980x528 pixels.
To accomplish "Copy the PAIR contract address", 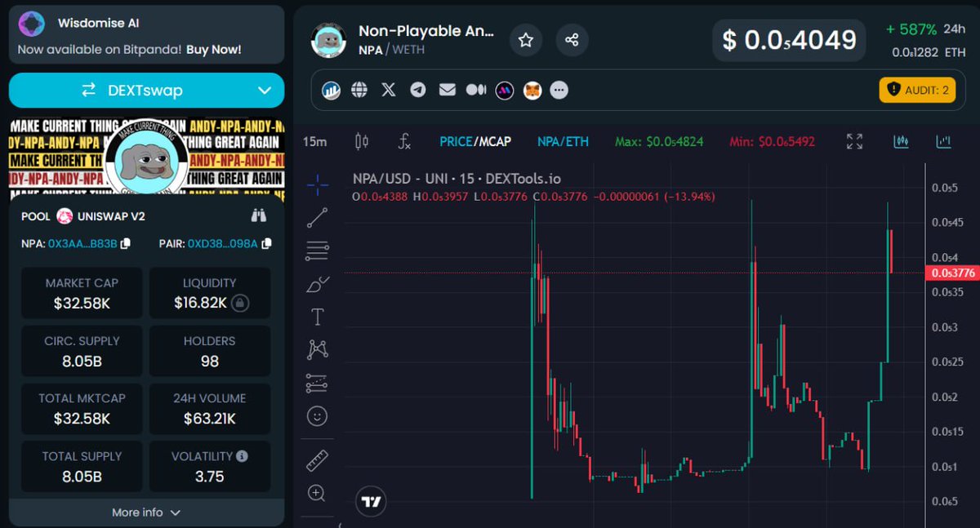I will 266,243.
